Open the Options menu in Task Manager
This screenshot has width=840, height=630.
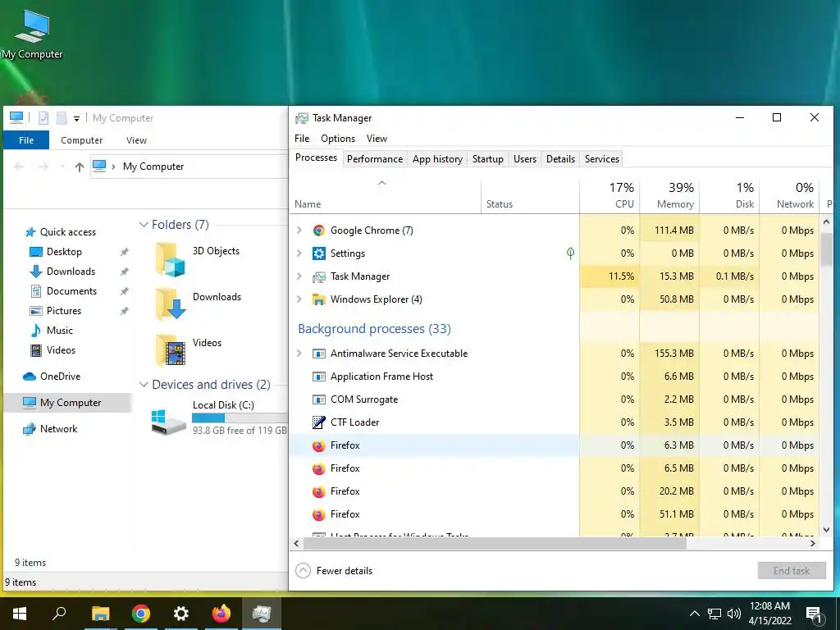coord(337,139)
